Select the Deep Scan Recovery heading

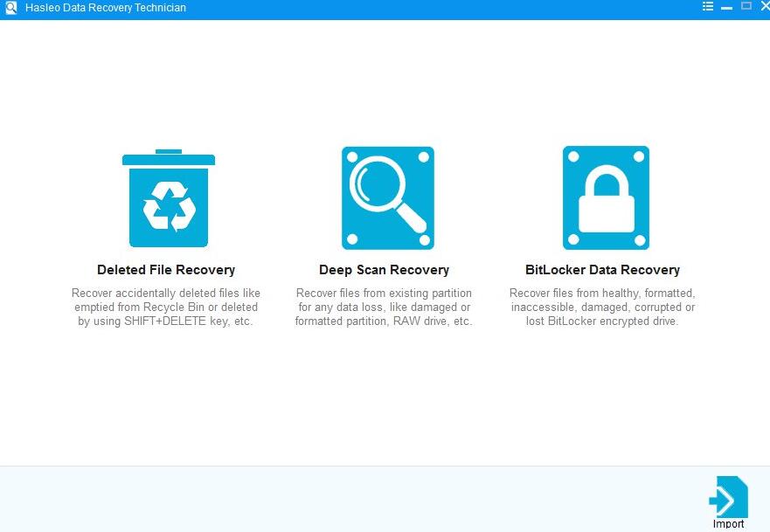pos(384,270)
